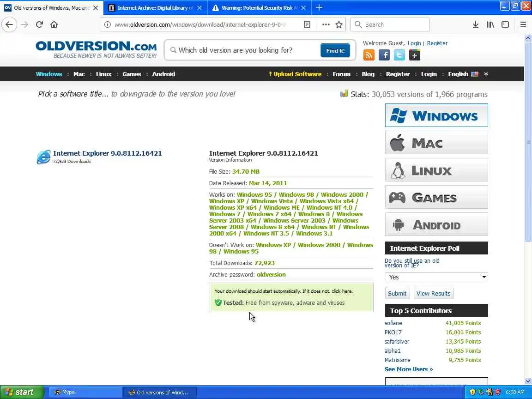Select the Mac platform banner

pyautogui.click(x=436, y=143)
